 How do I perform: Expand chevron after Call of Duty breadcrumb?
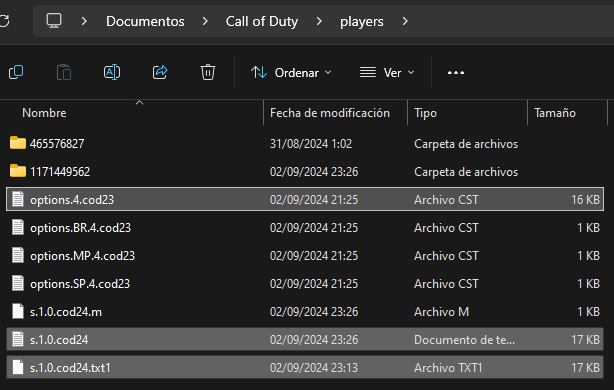(319, 21)
